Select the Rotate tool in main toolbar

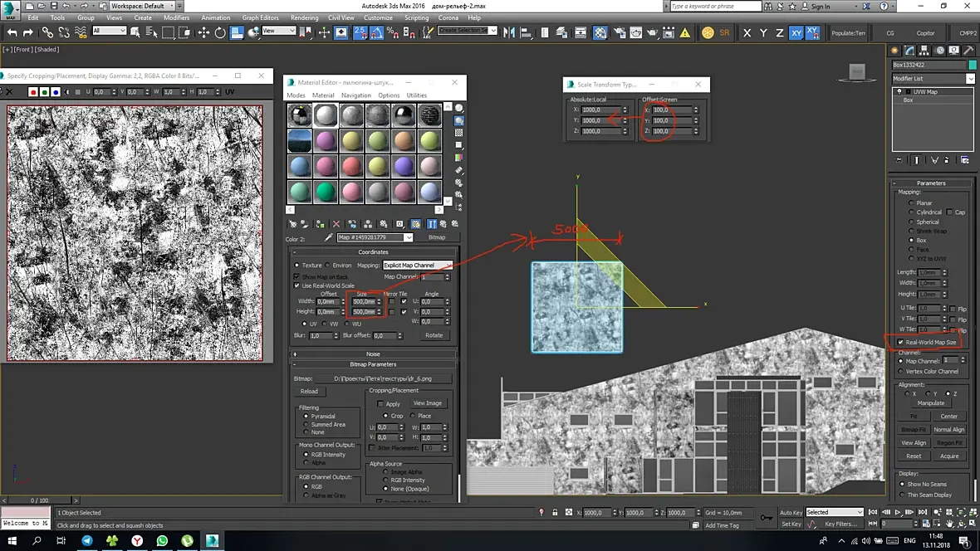[220, 32]
